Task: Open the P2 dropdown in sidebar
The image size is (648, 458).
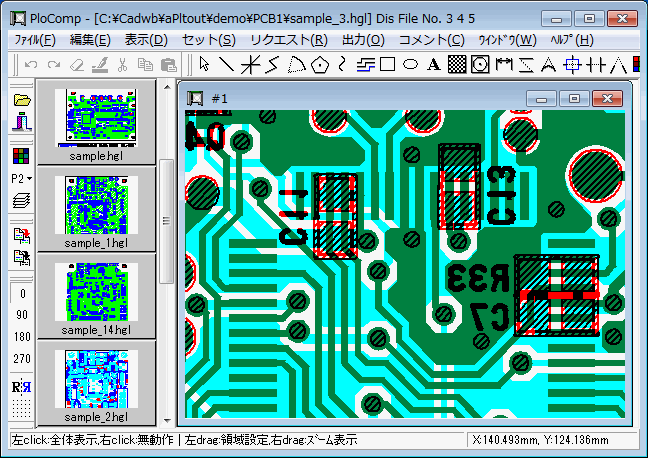Action: tap(21, 179)
